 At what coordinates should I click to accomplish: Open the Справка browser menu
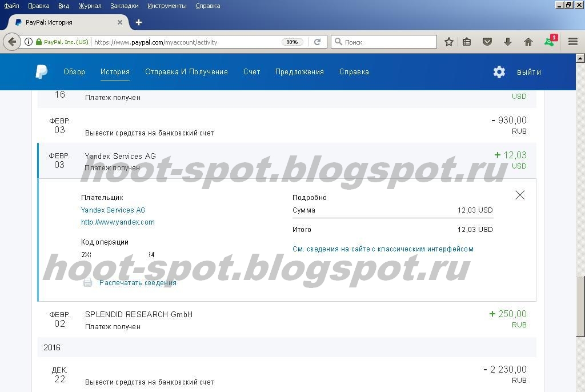(208, 6)
